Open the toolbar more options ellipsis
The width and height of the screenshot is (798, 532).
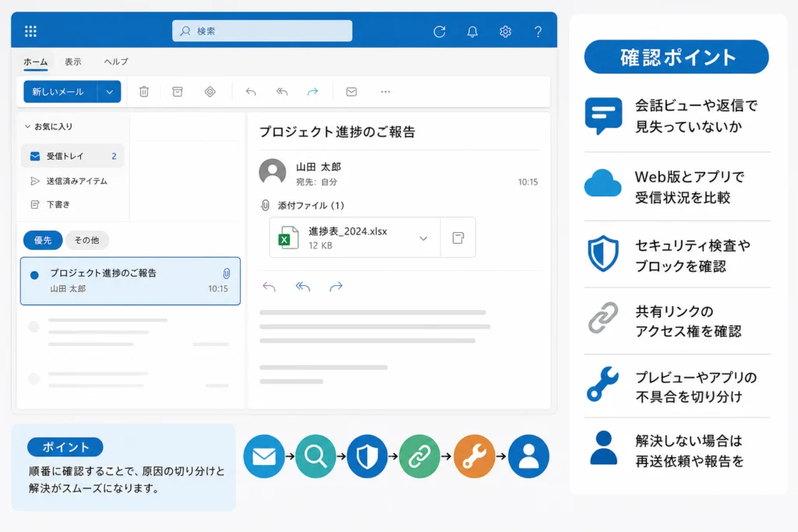coord(385,92)
